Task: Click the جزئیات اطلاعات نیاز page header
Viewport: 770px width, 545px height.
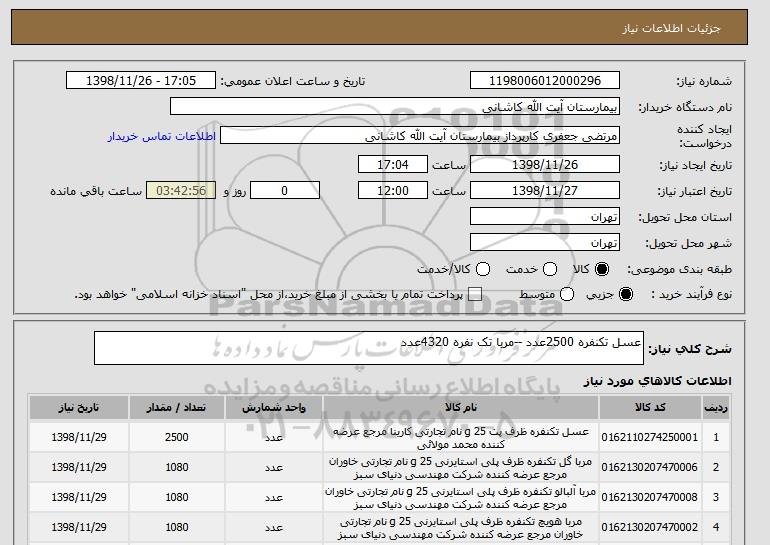Action: [671, 28]
